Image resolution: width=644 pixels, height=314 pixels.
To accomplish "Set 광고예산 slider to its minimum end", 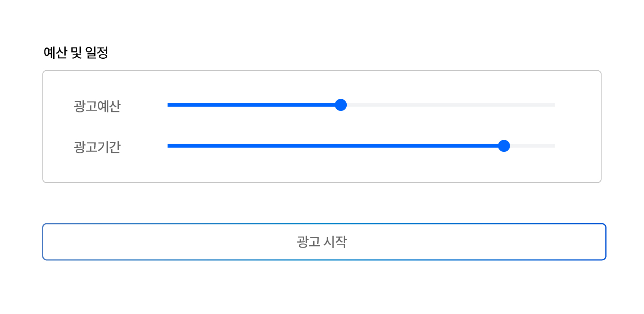I will click(x=168, y=105).
